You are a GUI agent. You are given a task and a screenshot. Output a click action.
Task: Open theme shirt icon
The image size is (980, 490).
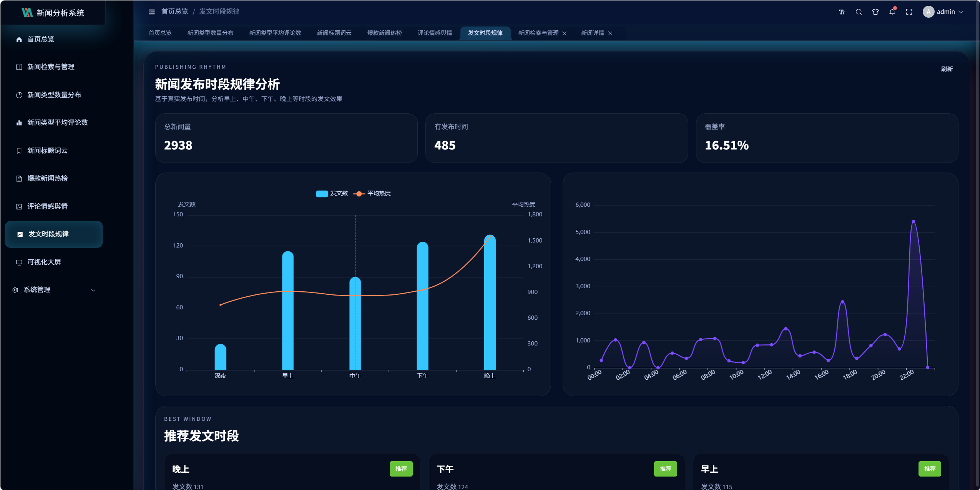click(875, 12)
